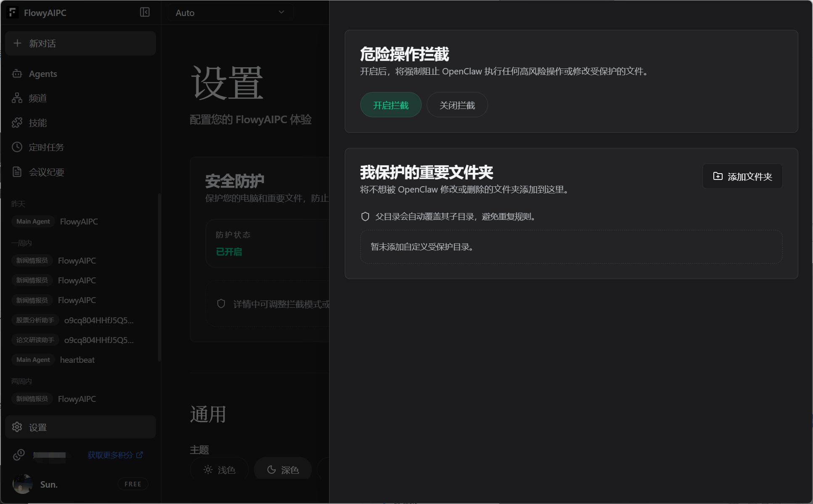The height and width of the screenshot is (504, 813).
Task: Open the 会议纪要 menu item
Action: tap(80, 172)
